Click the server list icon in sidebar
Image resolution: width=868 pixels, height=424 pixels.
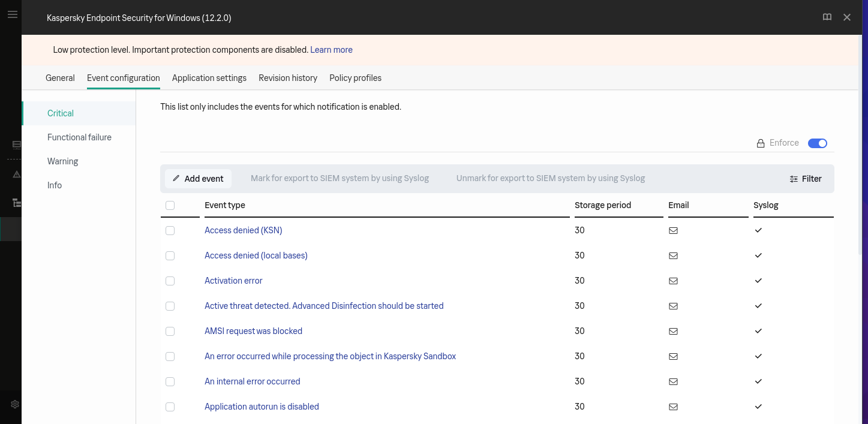pyautogui.click(x=17, y=145)
